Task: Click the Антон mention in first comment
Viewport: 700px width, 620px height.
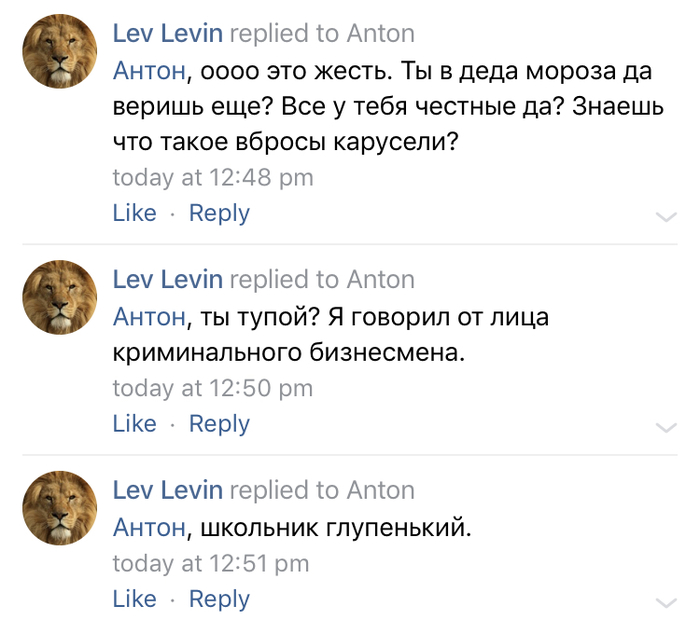Action: 149,70
